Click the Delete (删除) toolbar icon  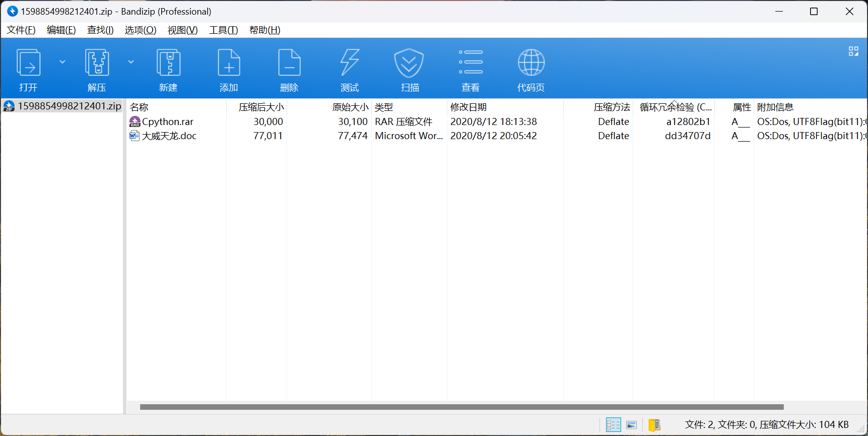click(289, 63)
